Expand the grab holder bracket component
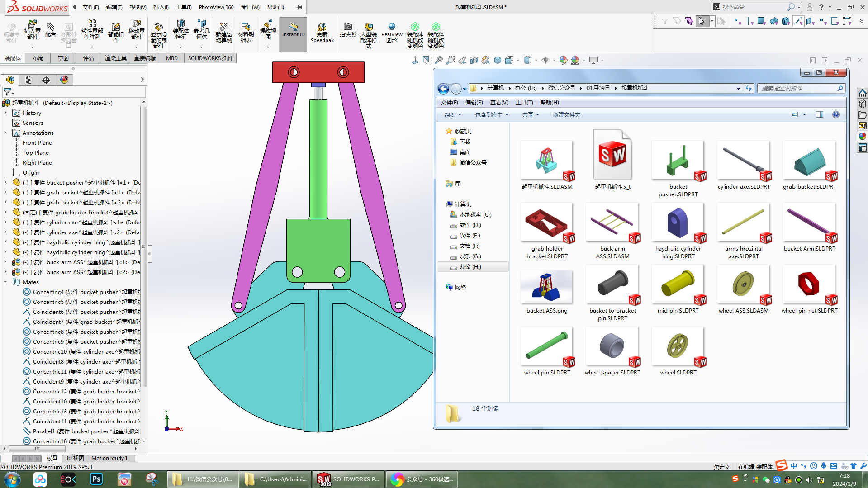 coord(5,213)
